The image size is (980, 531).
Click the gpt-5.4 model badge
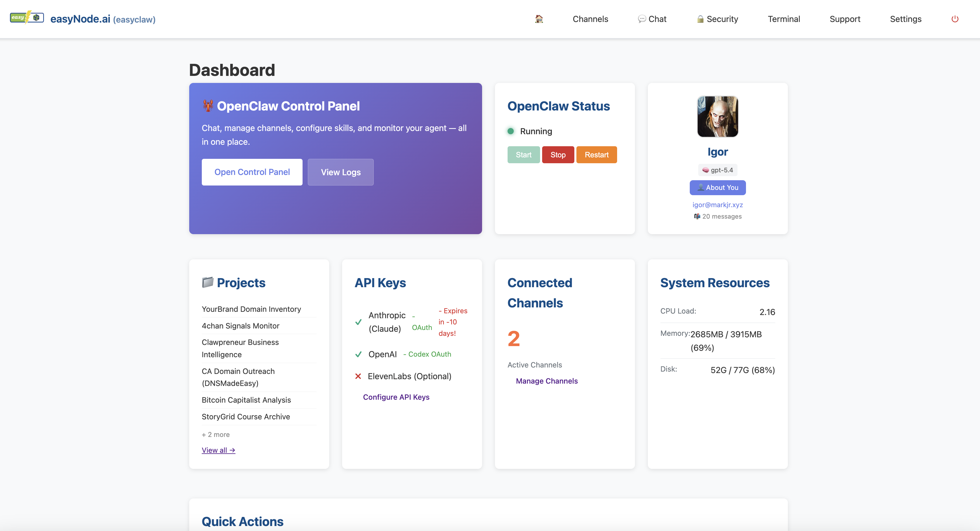(x=718, y=170)
